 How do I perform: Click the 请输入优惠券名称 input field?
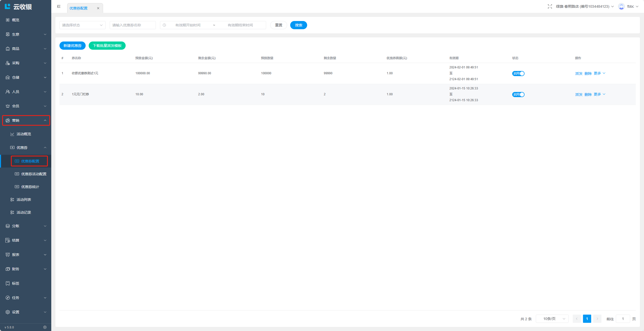(133, 25)
